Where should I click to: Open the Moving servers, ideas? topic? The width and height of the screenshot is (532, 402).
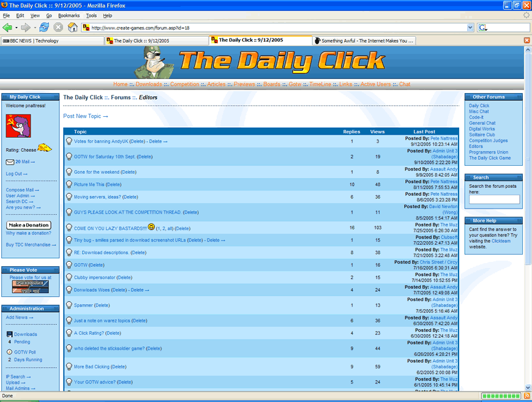point(97,197)
